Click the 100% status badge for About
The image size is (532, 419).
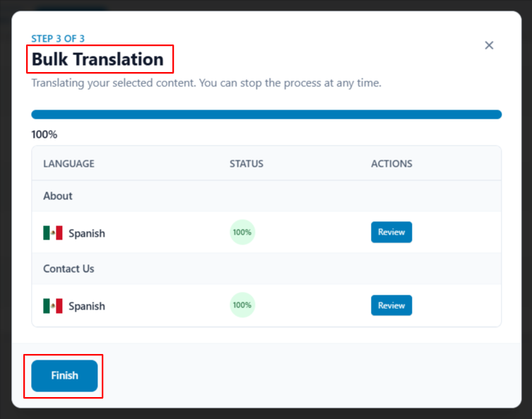coord(242,232)
